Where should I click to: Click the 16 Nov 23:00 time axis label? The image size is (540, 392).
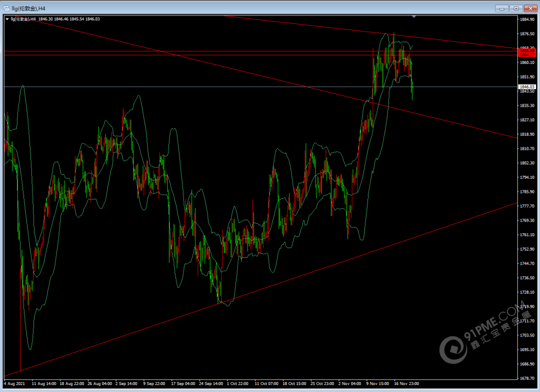tap(406, 384)
